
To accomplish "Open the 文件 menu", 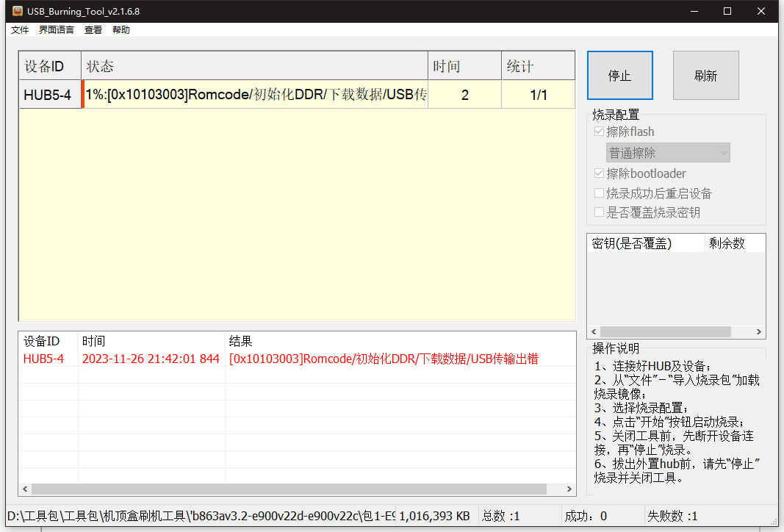I will coord(20,30).
